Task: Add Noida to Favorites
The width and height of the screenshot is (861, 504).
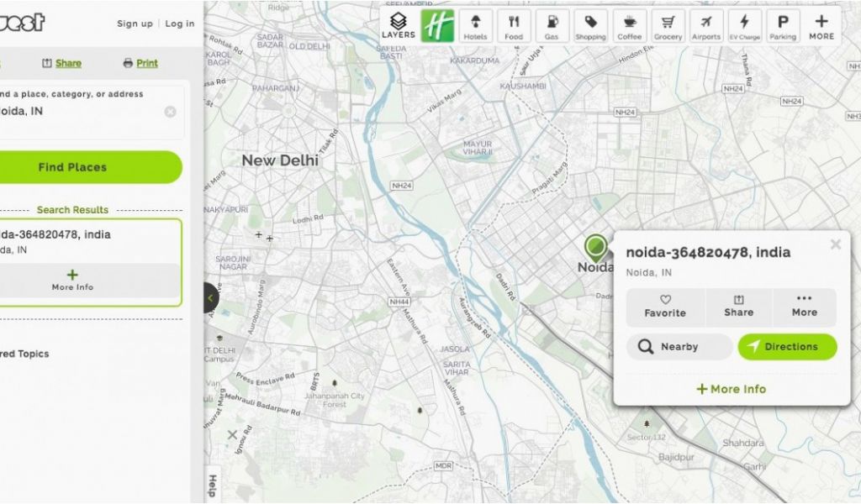Action: (x=665, y=307)
